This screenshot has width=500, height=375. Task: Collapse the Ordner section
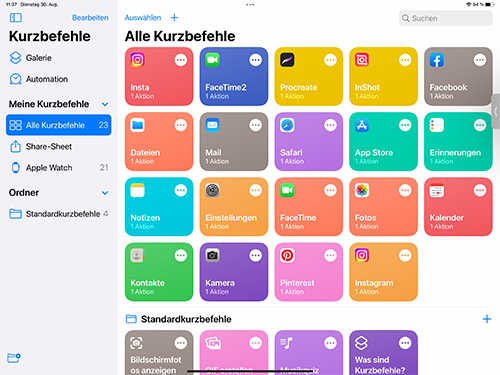[x=105, y=193]
